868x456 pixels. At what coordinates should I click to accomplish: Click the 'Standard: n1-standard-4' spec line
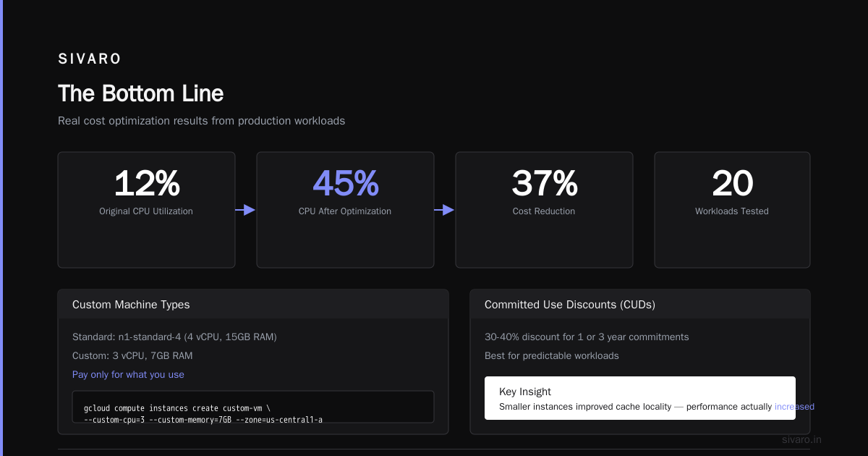[x=174, y=337]
